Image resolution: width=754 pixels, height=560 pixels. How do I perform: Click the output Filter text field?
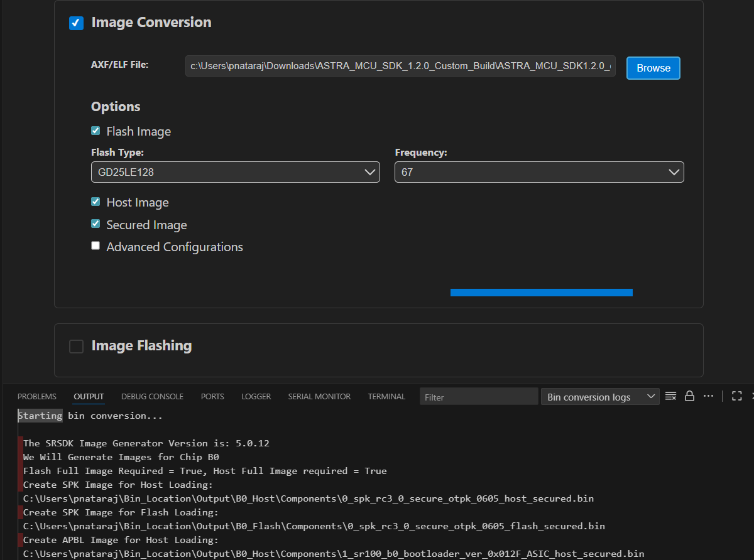[x=478, y=397]
